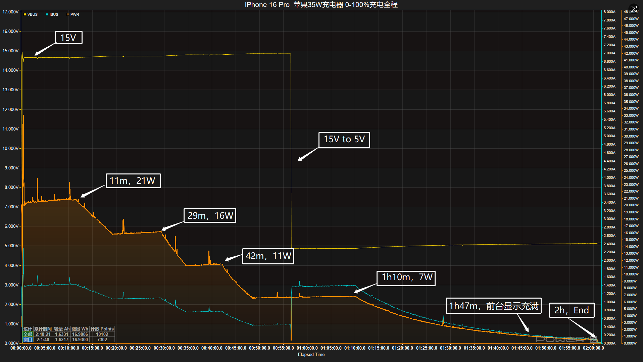
Task: Click the 10102 points cell
Action: click(x=102, y=334)
